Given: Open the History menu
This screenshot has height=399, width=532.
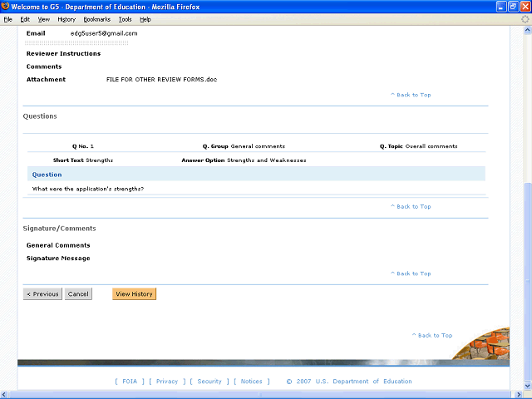Looking at the screenshot, I should [66, 19].
